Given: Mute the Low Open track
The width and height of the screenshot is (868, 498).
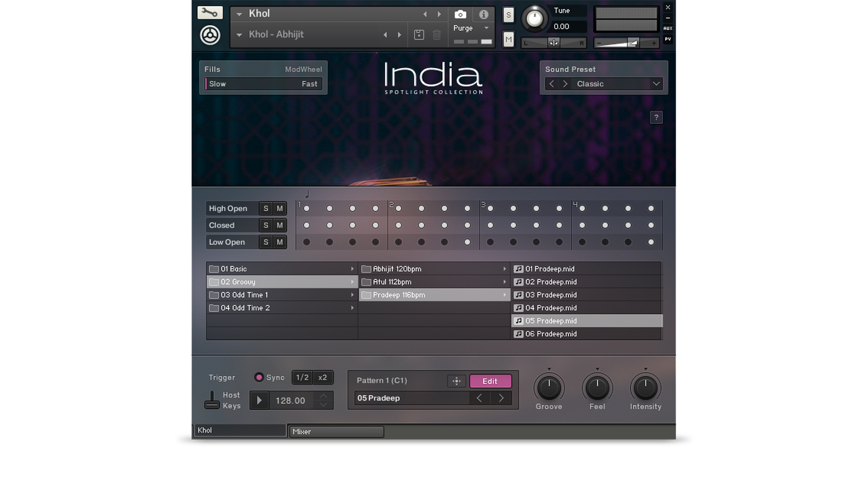Looking at the screenshot, I should [280, 242].
